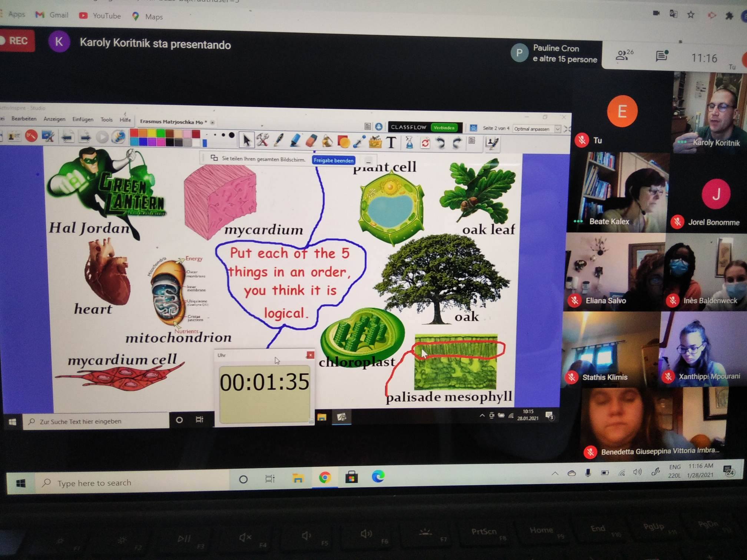Open the Optimal anpassen zoom dropdown
747x560 pixels.
click(x=558, y=129)
